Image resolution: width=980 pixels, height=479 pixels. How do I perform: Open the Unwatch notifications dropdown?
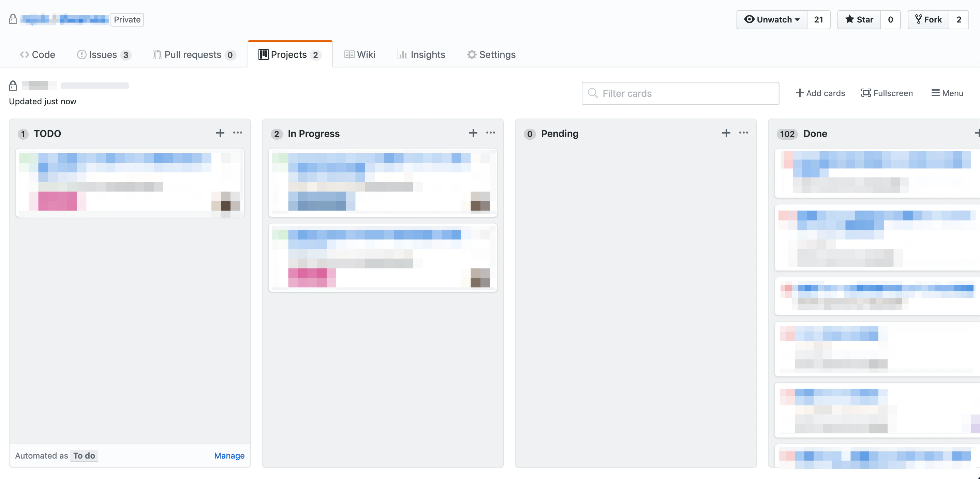tap(772, 19)
